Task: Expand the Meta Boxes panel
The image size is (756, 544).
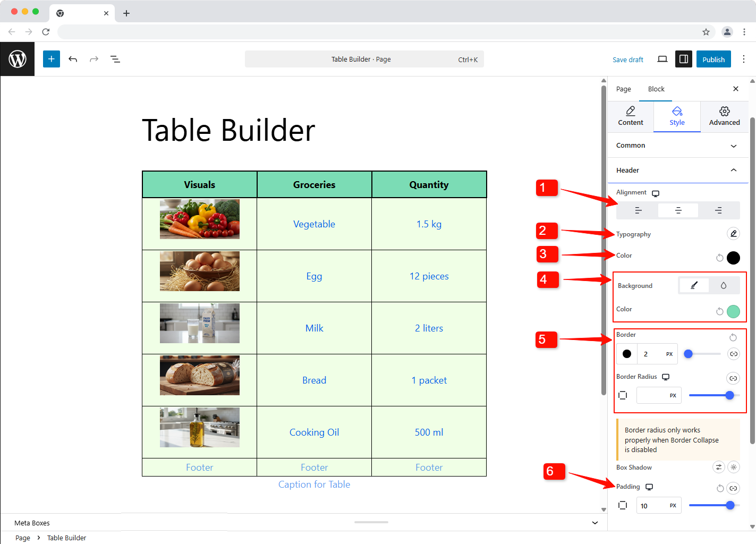Action: tap(594, 523)
